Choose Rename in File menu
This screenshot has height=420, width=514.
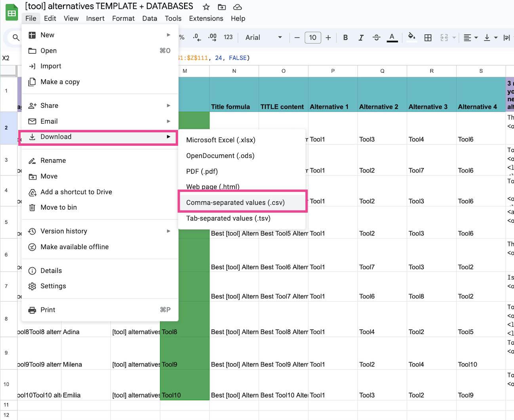[x=100, y=160]
